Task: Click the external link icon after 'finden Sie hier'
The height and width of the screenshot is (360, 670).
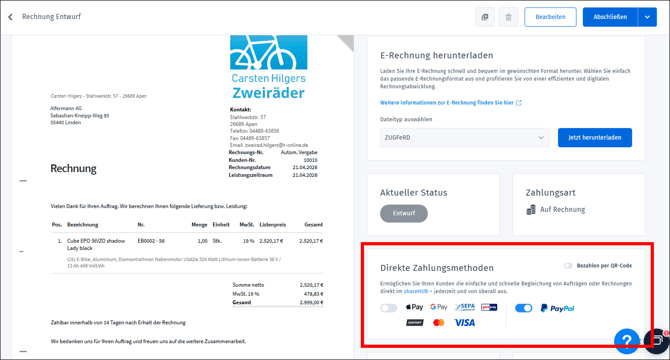Action: tap(519, 103)
